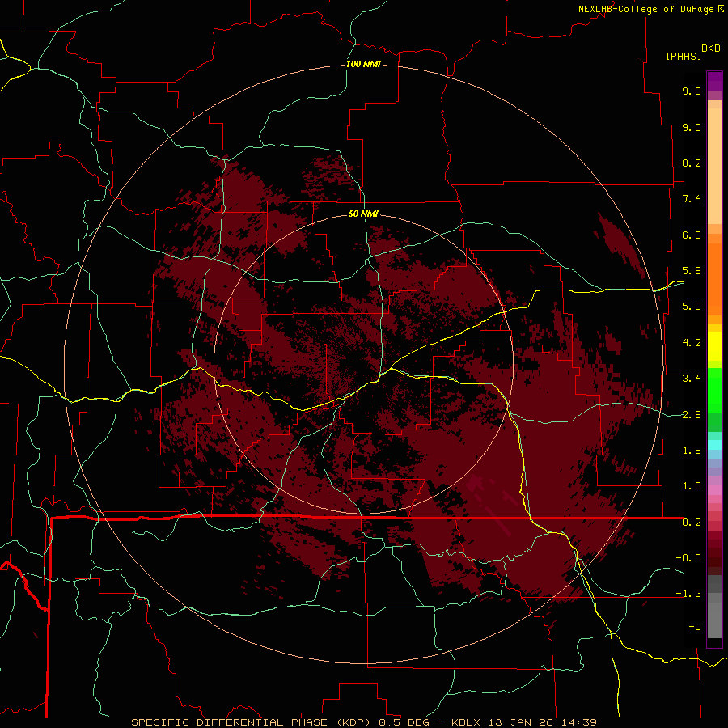Click the 14:39 timestamp

(x=578, y=722)
